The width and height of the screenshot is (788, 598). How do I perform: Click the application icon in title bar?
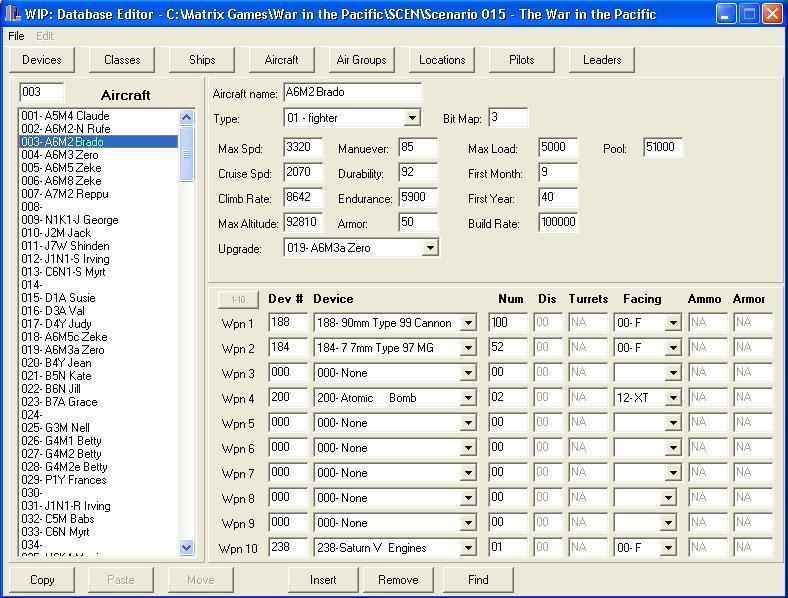(13, 14)
